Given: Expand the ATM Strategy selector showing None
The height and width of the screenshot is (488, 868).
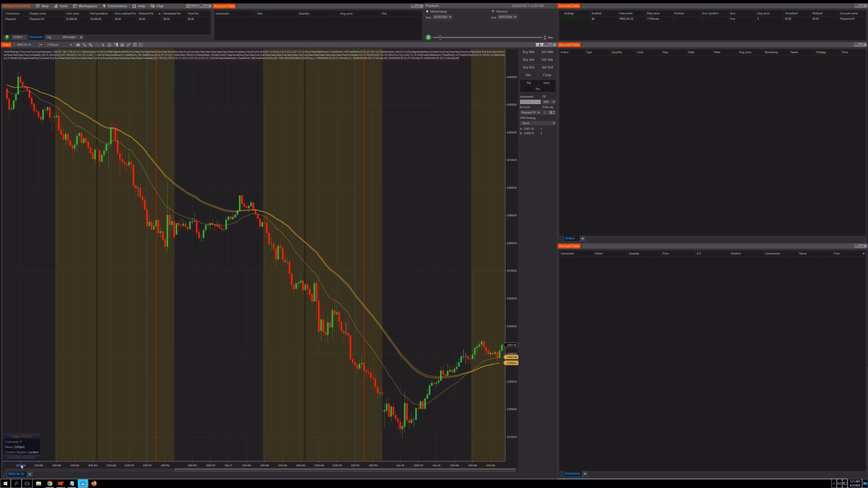Looking at the screenshot, I should [538, 123].
